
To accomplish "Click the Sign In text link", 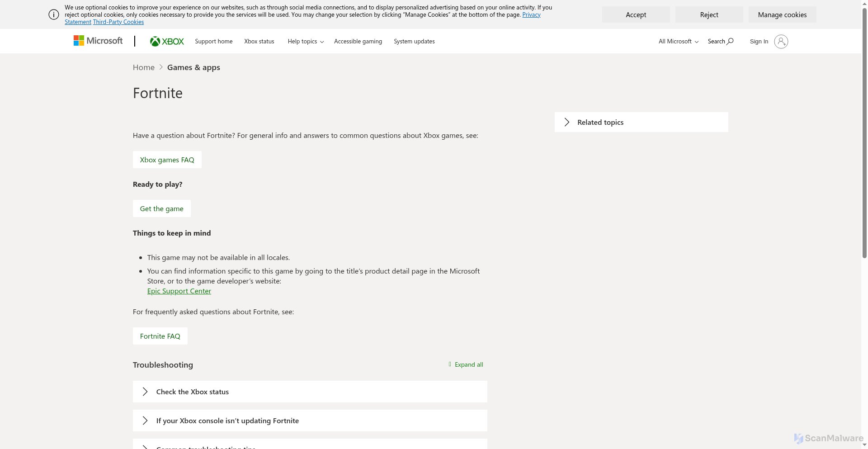I will coord(759,41).
